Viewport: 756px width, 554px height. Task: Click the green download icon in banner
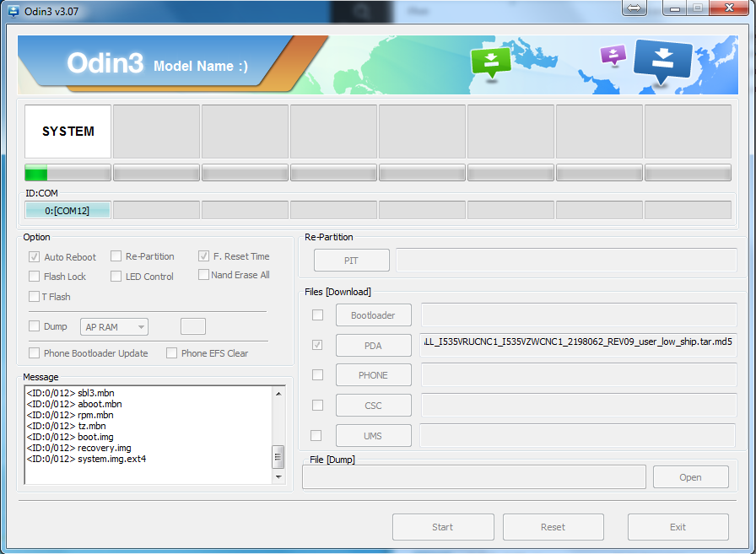pyautogui.click(x=491, y=62)
